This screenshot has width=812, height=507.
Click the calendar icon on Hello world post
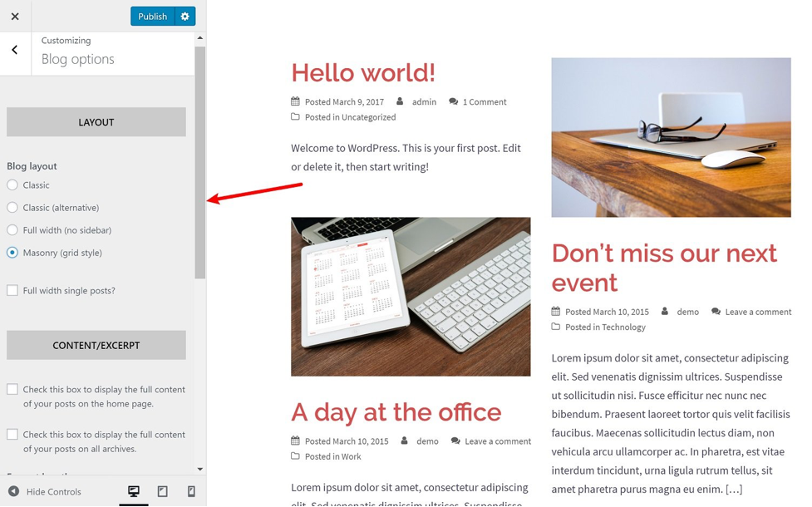click(295, 101)
